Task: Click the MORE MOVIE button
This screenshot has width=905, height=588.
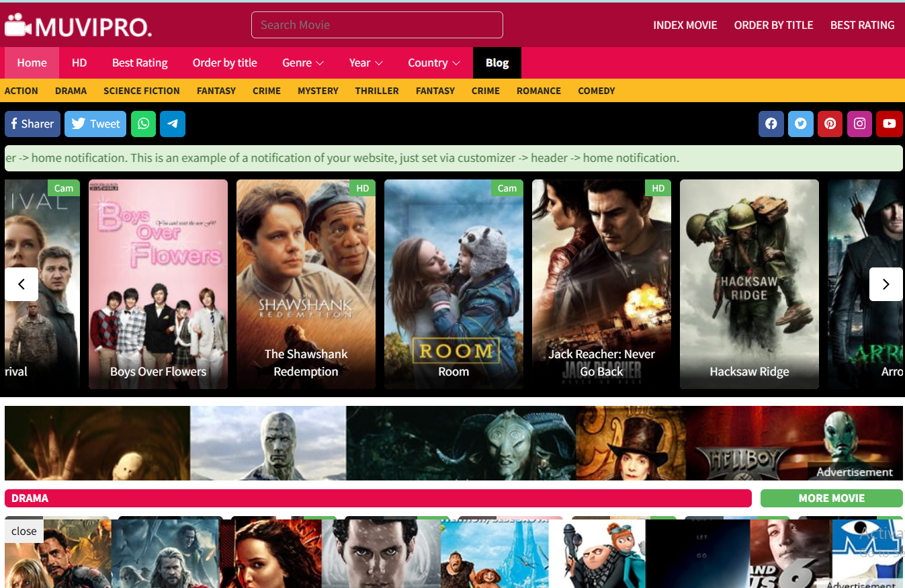Action: pyautogui.click(x=831, y=498)
